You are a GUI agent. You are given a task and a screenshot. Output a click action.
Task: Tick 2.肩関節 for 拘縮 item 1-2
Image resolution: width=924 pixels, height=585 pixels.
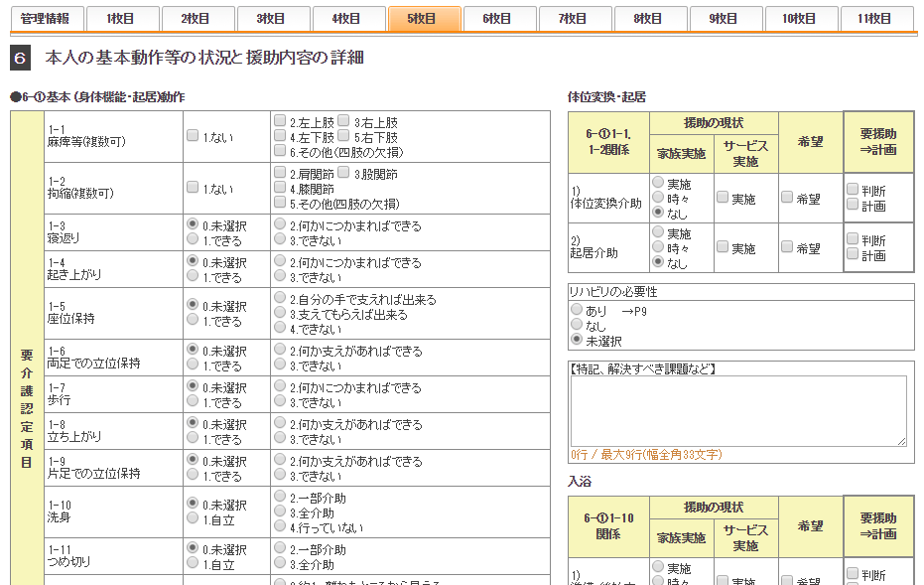(x=281, y=173)
